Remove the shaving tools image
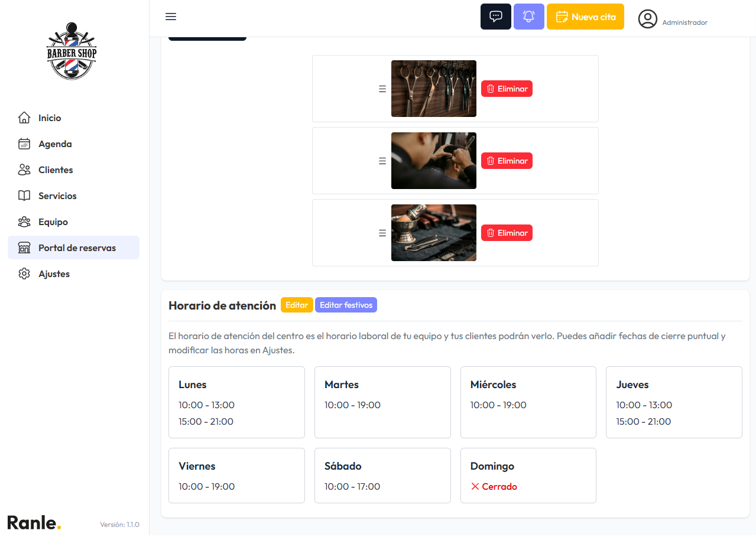The width and height of the screenshot is (756, 537). [x=507, y=233]
